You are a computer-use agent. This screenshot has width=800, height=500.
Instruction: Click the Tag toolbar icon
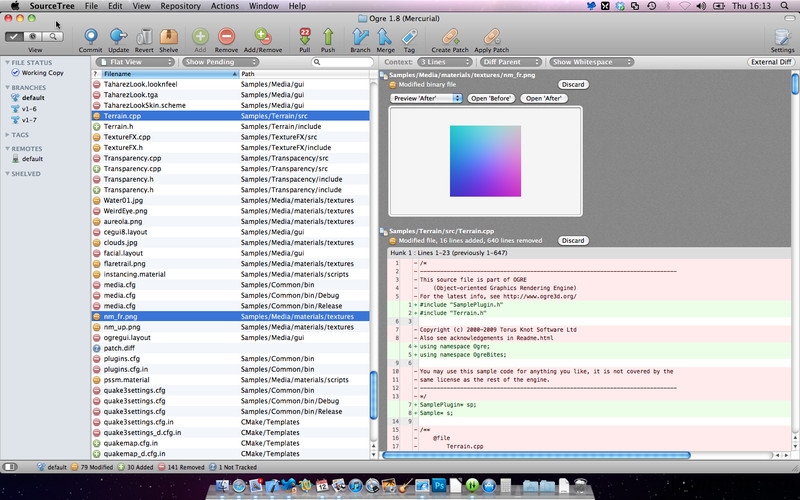pos(409,36)
